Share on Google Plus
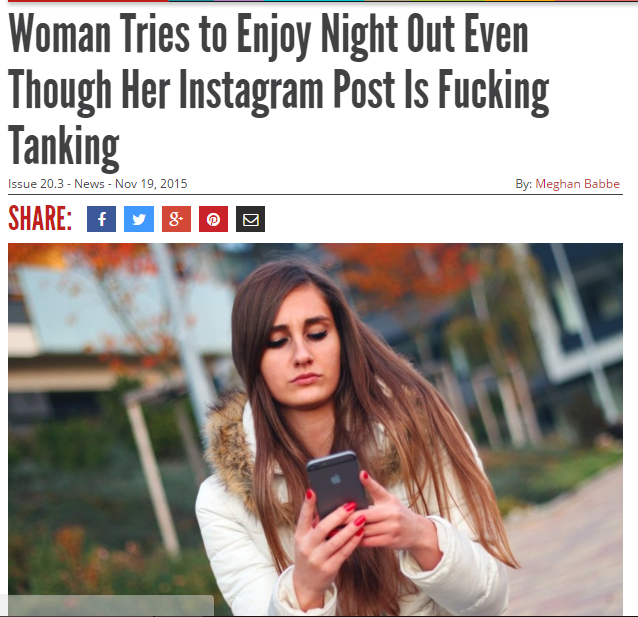Viewport: 638px width, 617px height. point(176,219)
